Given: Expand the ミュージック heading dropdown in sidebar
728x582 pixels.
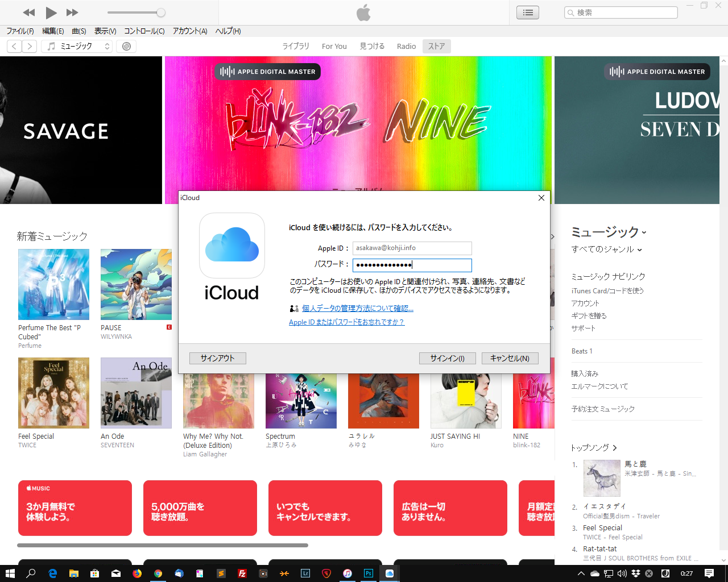Looking at the screenshot, I should [609, 232].
